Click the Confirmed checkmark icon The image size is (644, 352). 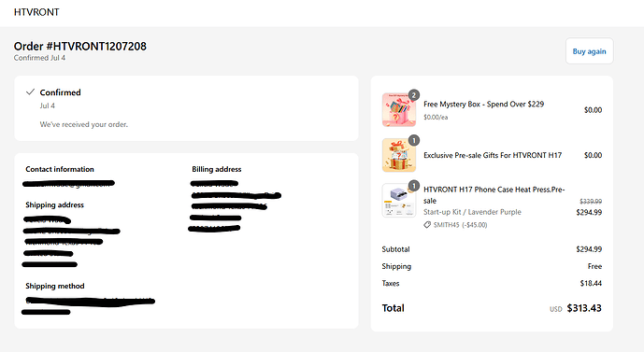pyautogui.click(x=30, y=92)
